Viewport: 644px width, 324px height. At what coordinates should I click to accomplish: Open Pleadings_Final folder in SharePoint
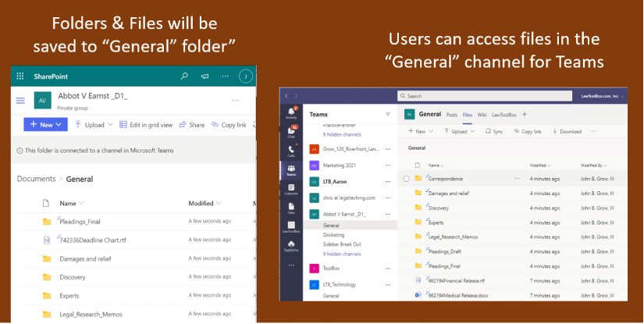click(80, 222)
